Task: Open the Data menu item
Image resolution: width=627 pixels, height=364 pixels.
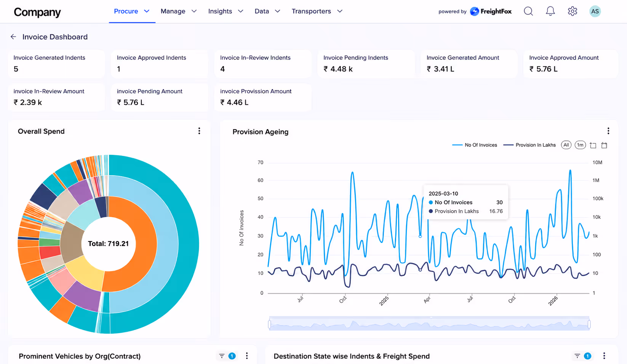Action: pos(262,11)
